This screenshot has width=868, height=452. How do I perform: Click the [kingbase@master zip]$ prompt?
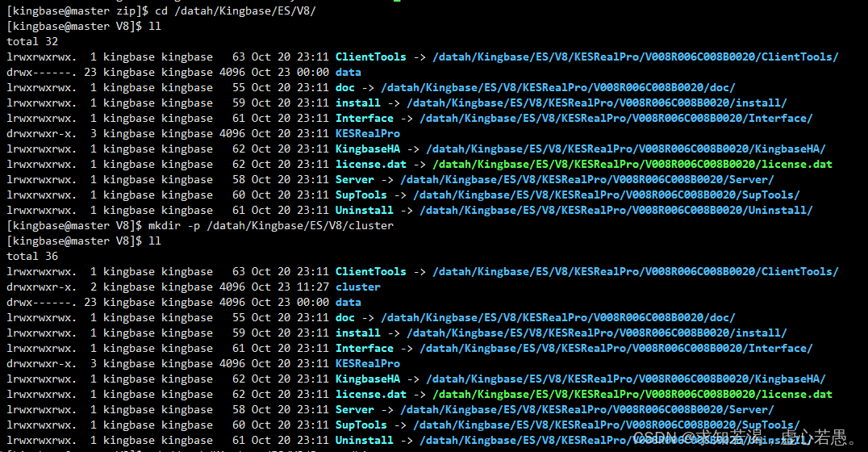[77, 11]
